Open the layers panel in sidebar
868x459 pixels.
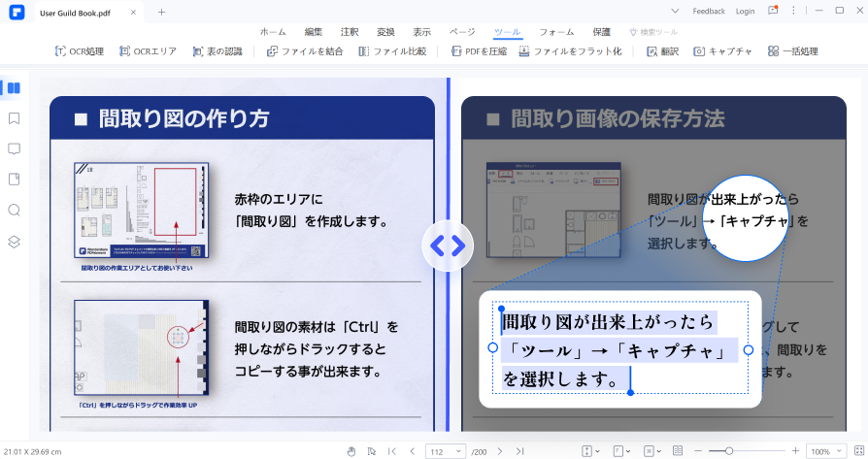[14, 242]
